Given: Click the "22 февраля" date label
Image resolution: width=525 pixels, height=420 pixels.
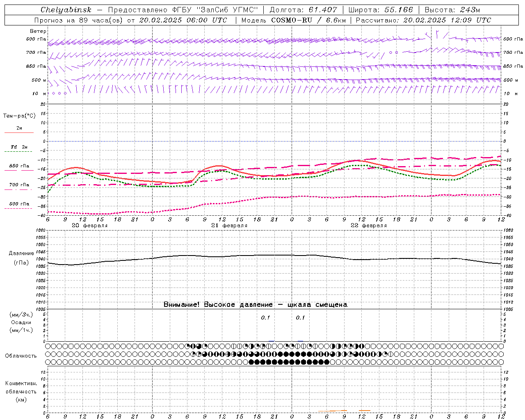Looking at the screenshot, I should pos(369,226).
